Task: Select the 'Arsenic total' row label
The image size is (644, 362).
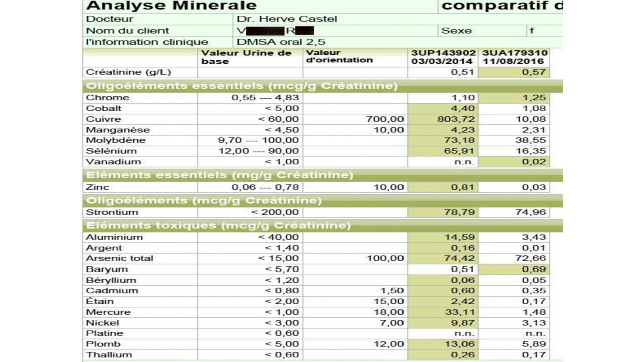Action: click(x=120, y=258)
